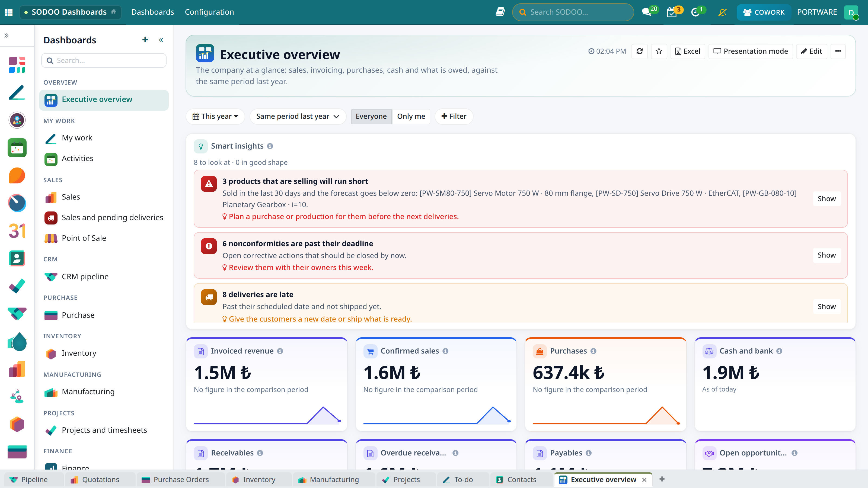
Task: Enter Presentation mode
Action: 750,51
